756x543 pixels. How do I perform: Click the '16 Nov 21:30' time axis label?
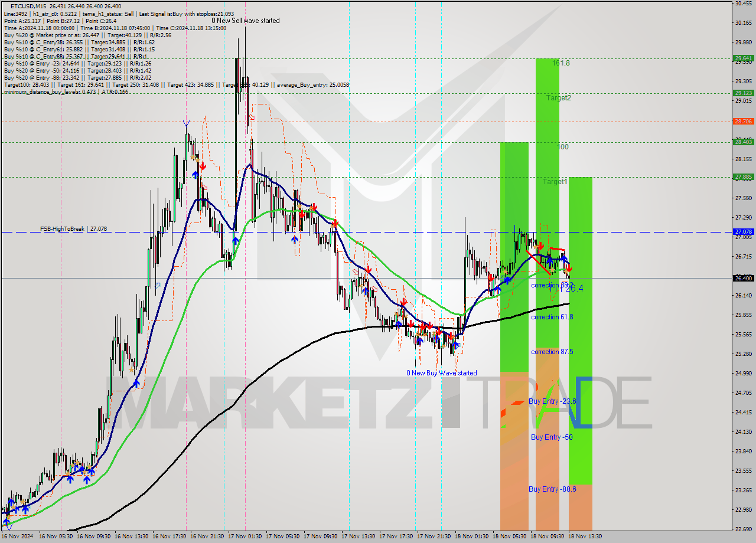(x=207, y=537)
